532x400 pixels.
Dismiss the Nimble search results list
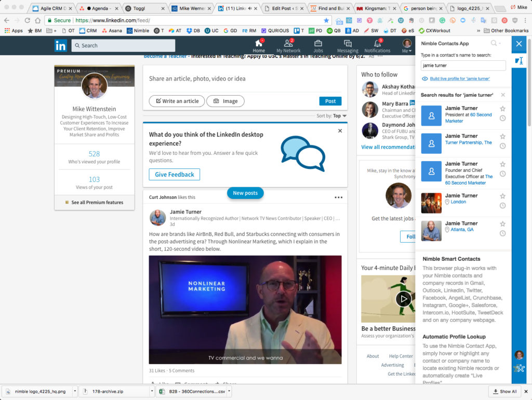coord(503,95)
